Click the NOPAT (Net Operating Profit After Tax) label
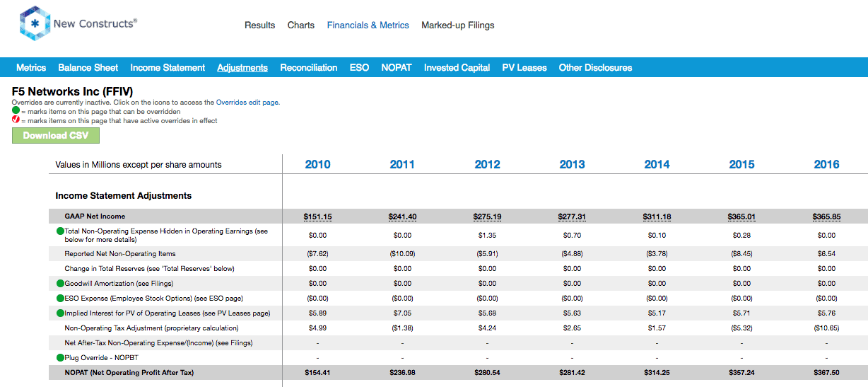The height and width of the screenshot is (387, 868). tap(129, 373)
